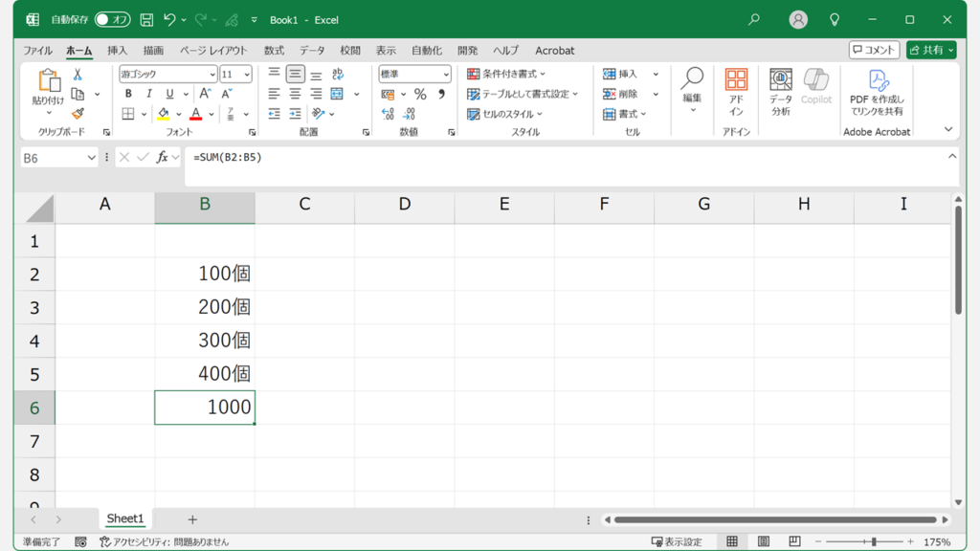Click the red Font Color A
Image resolution: width=980 pixels, height=551 pixels.
[x=195, y=114]
